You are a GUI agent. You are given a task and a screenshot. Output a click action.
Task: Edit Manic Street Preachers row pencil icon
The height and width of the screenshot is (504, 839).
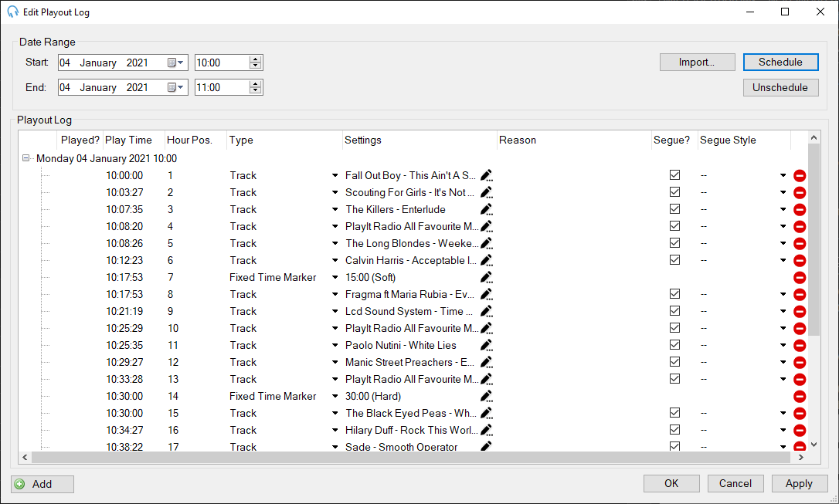pyautogui.click(x=486, y=362)
